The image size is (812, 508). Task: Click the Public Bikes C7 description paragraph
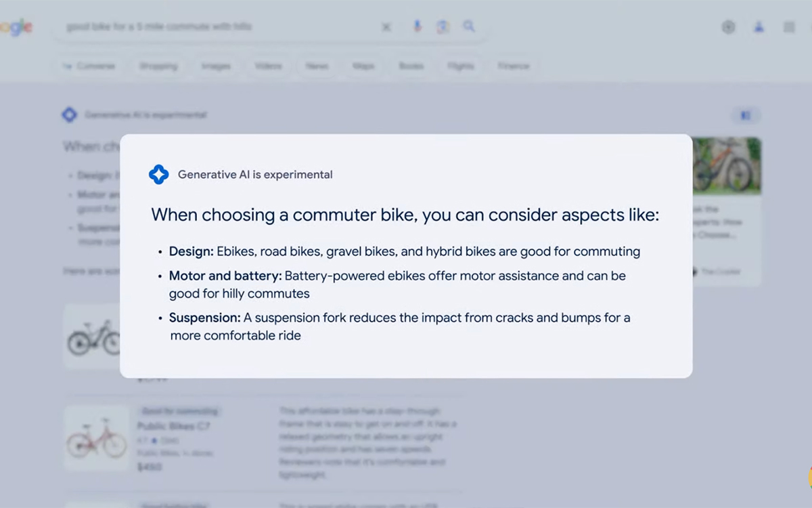(x=368, y=443)
